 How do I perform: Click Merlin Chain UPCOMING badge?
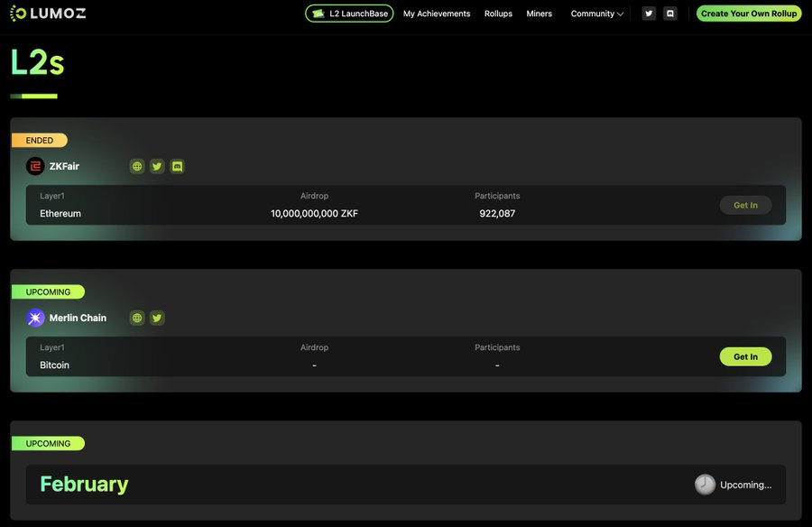48,291
